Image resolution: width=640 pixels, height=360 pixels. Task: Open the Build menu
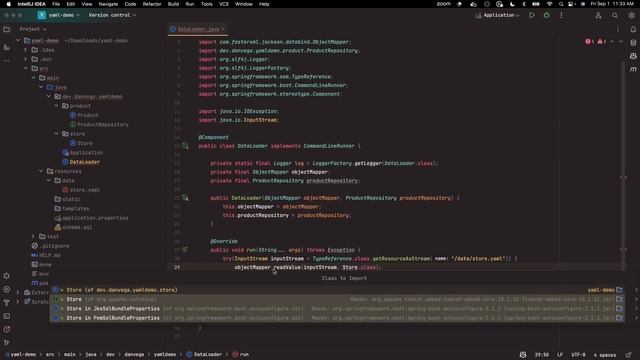tap(173, 4)
